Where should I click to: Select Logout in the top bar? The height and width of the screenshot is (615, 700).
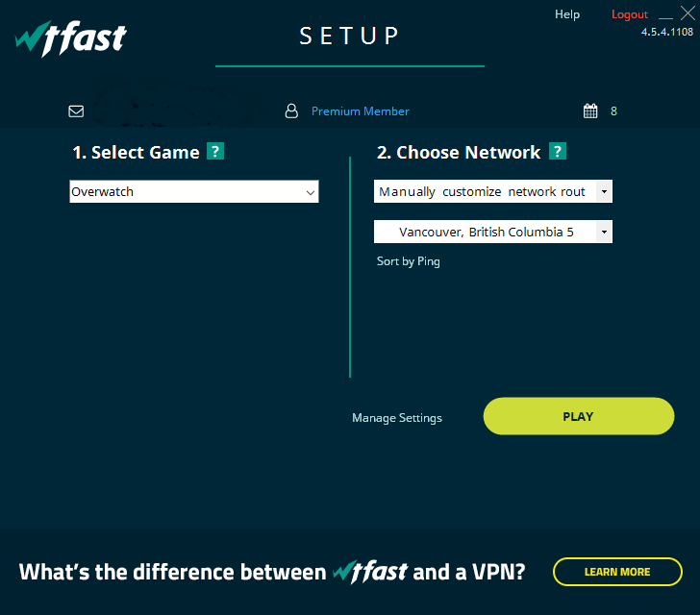(630, 14)
